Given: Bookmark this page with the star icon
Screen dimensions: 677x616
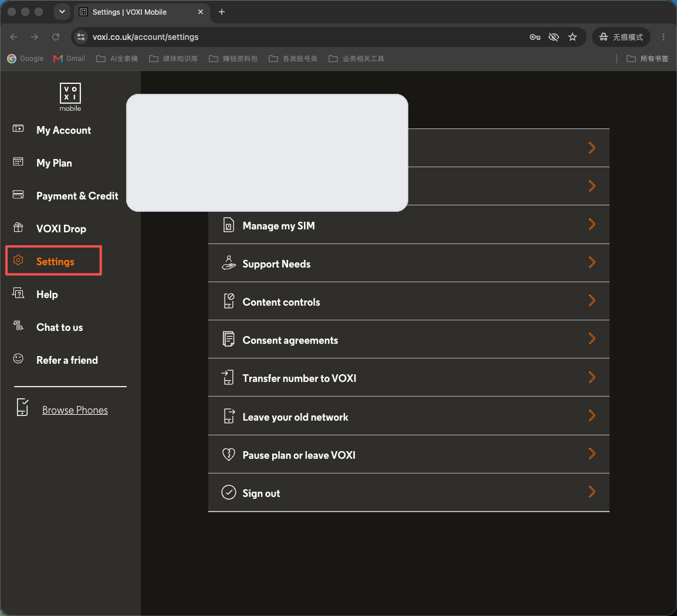Looking at the screenshot, I should (573, 37).
